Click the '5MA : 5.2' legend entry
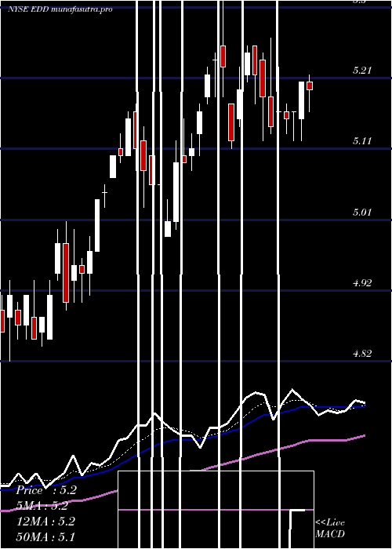Image resolution: width=392 pixels, height=549 pixels. click(42, 506)
